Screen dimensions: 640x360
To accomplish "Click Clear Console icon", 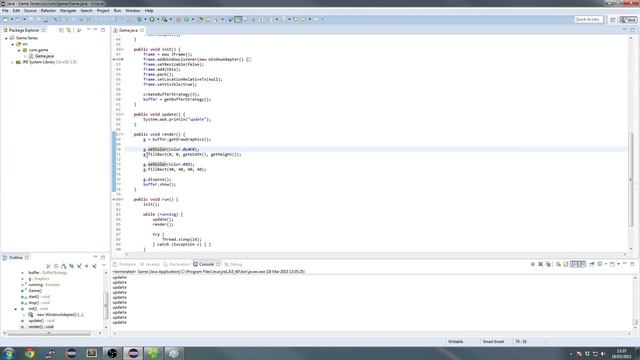I will coord(558,264).
